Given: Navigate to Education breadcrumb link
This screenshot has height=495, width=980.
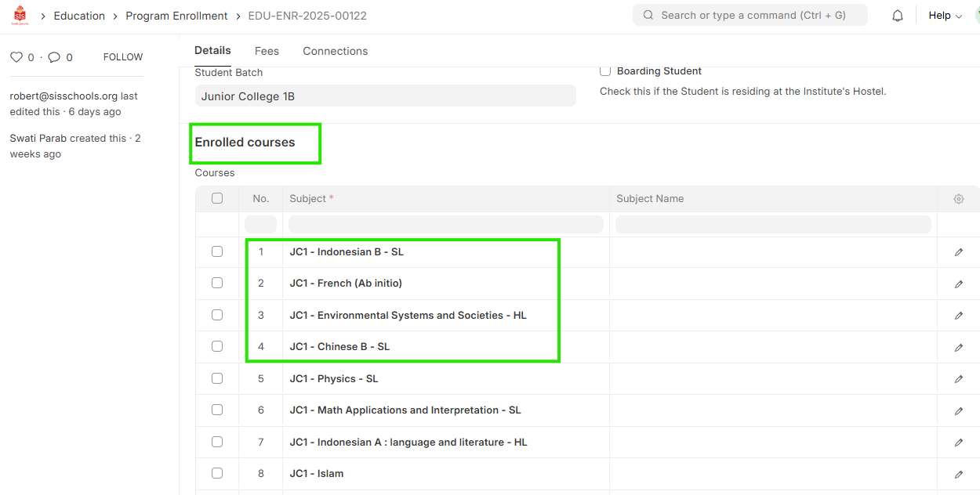Looking at the screenshot, I should pyautogui.click(x=79, y=16).
